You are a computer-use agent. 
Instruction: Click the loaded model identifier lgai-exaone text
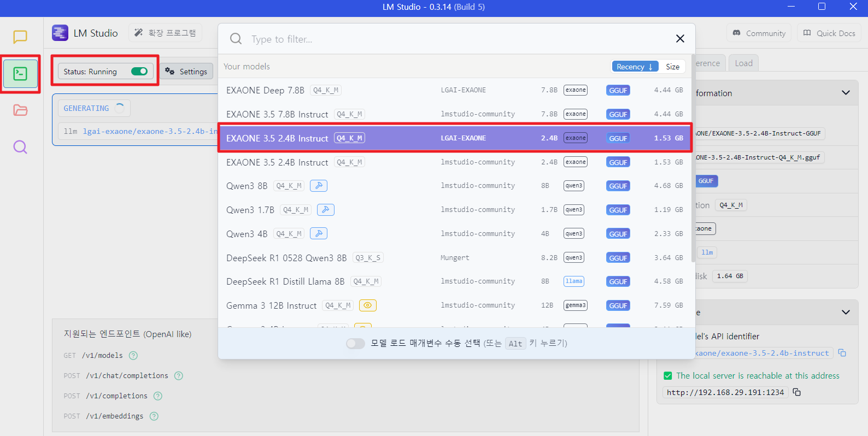coord(150,132)
